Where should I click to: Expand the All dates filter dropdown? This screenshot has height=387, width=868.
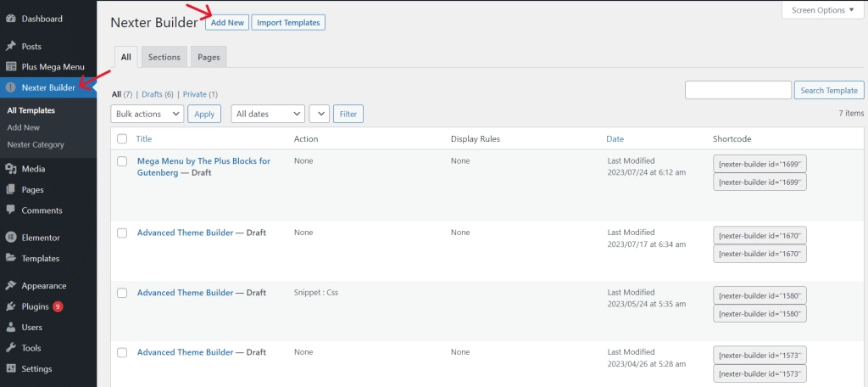pyautogui.click(x=268, y=114)
